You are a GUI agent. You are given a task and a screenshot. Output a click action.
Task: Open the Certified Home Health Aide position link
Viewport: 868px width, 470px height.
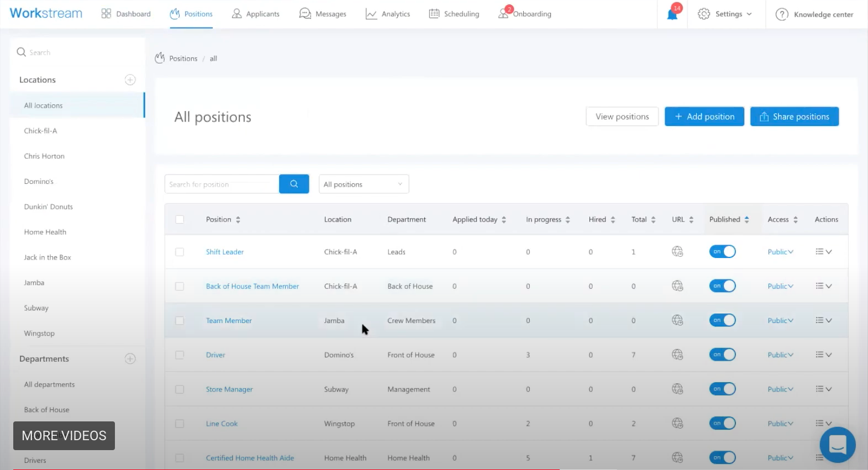pos(250,458)
